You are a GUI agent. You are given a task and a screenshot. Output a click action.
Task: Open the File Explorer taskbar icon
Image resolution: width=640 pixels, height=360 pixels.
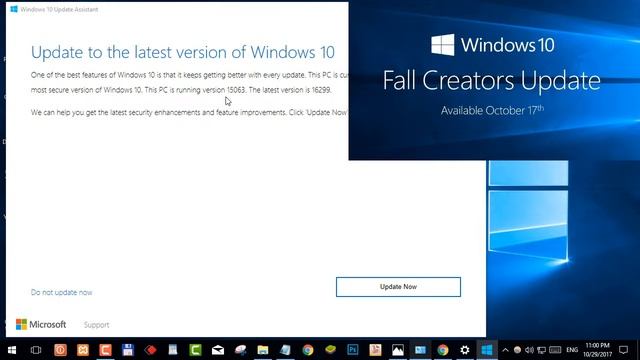coord(263,350)
